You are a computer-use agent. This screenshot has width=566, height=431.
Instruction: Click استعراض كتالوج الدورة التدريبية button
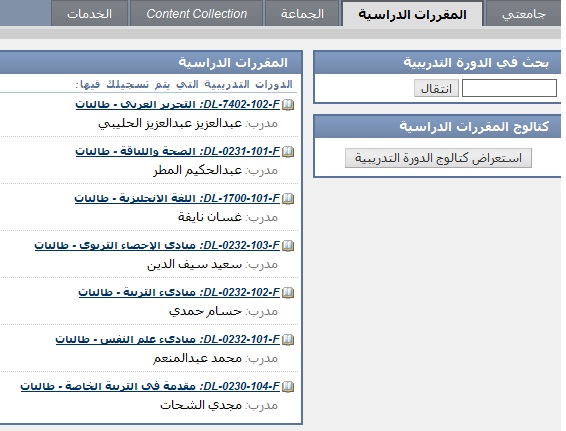click(x=438, y=158)
